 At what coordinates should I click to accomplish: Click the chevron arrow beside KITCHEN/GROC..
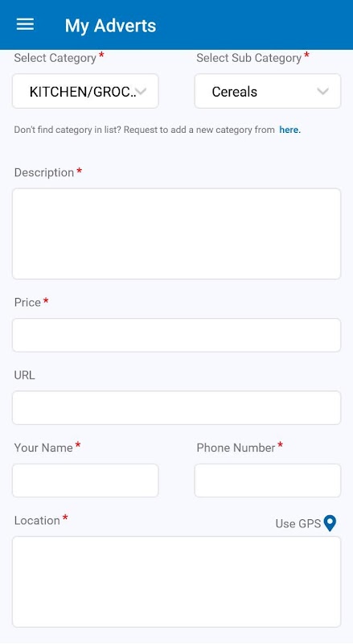[142, 91]
